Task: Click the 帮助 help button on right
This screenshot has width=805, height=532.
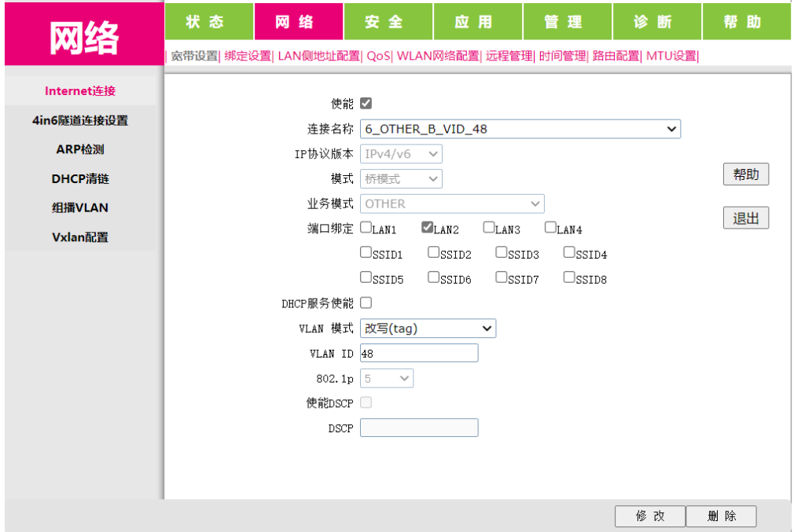Action: click(x=745, y=174)
